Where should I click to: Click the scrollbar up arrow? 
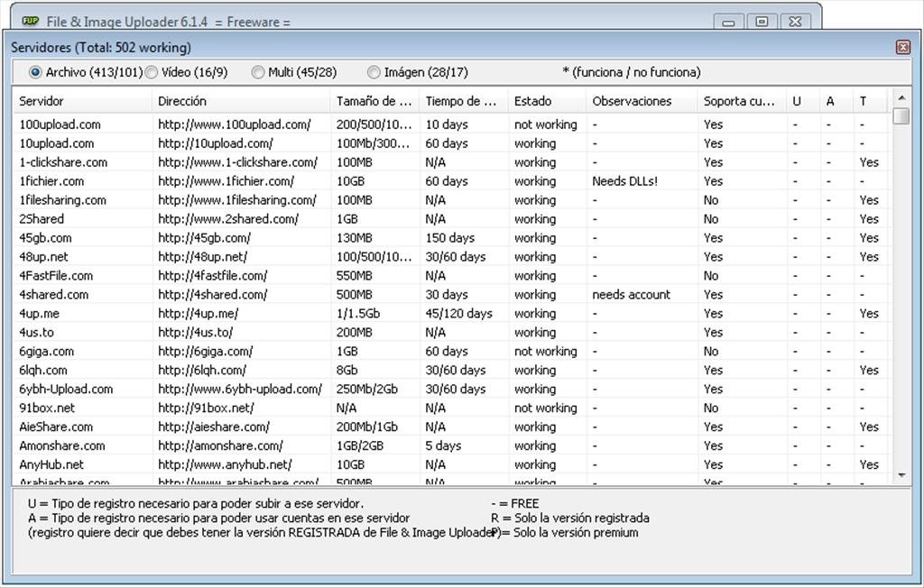(x=901, y=97)
